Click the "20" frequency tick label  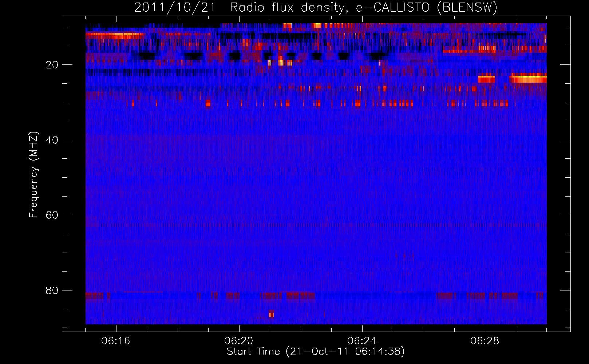[52, 65]
